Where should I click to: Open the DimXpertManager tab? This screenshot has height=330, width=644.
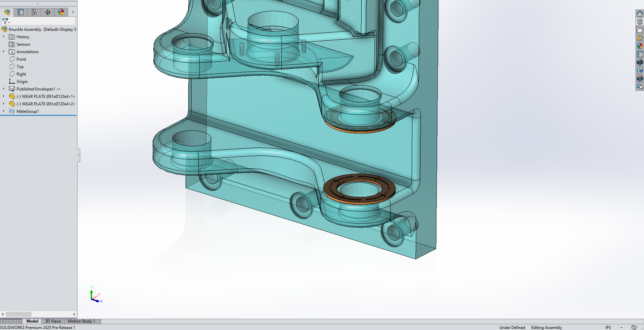click(47, 12)
